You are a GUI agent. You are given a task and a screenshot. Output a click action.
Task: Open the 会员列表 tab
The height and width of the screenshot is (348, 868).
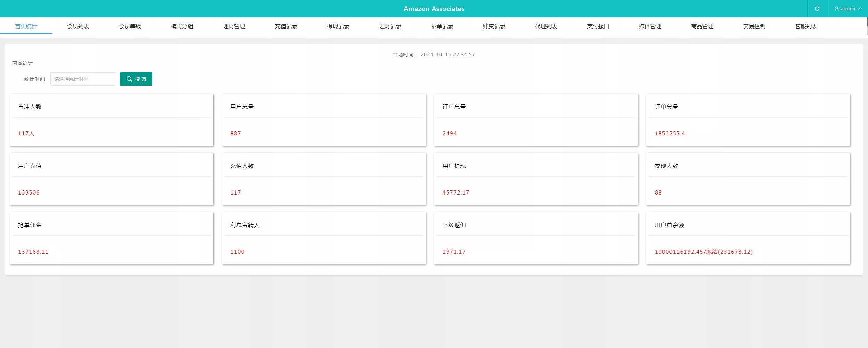78,26
